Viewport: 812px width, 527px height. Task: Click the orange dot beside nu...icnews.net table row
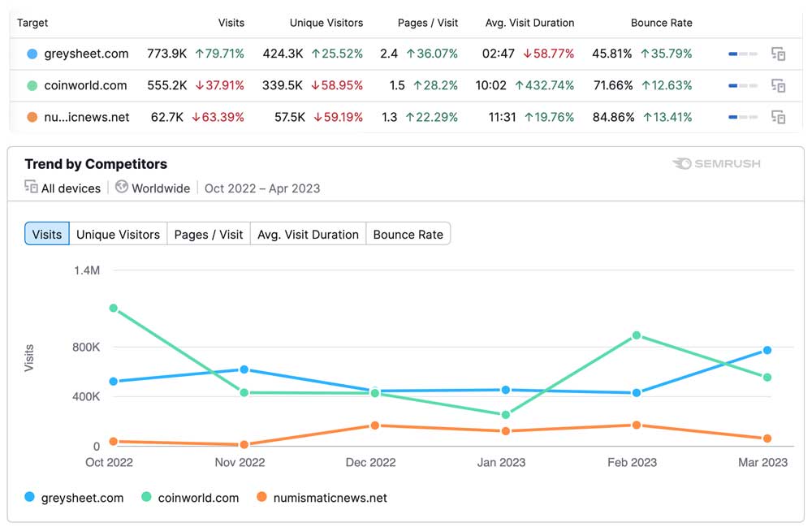(x=32, y=117)
